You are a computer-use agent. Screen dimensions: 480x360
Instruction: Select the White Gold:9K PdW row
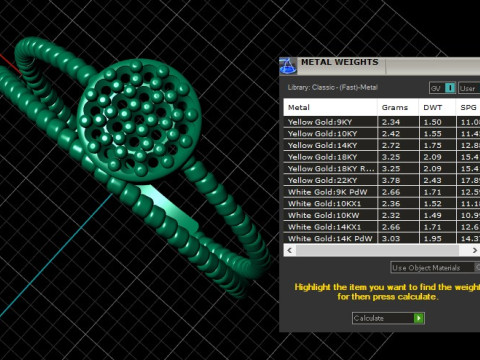[x=382, y=192]
